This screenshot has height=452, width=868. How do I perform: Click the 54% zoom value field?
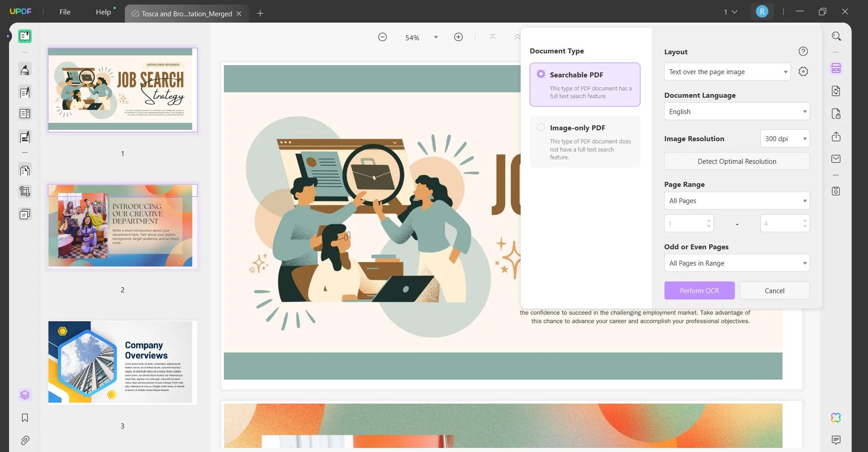pyautogui.click(x=412, y=38)
